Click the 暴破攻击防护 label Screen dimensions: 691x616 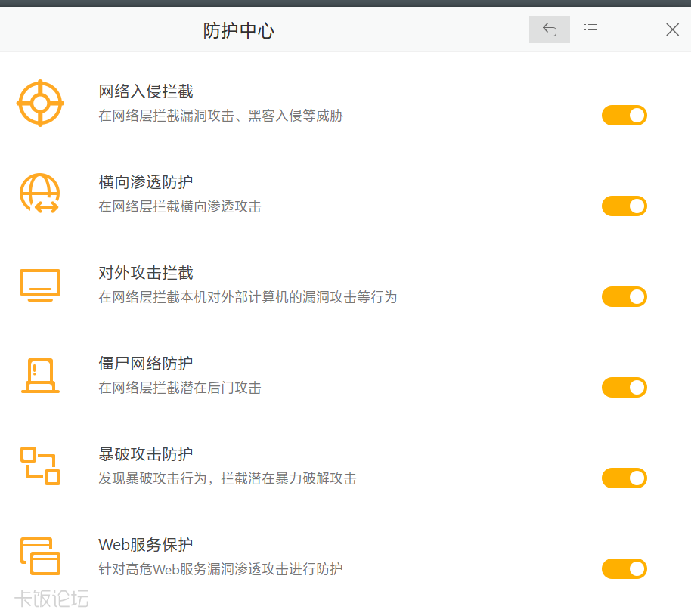146,455
